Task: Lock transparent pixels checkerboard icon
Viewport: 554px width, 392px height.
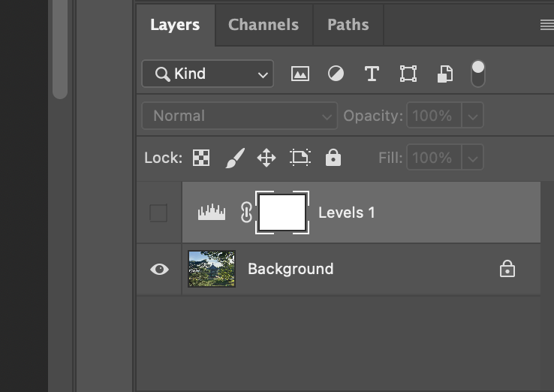Action: click(201, 158)
